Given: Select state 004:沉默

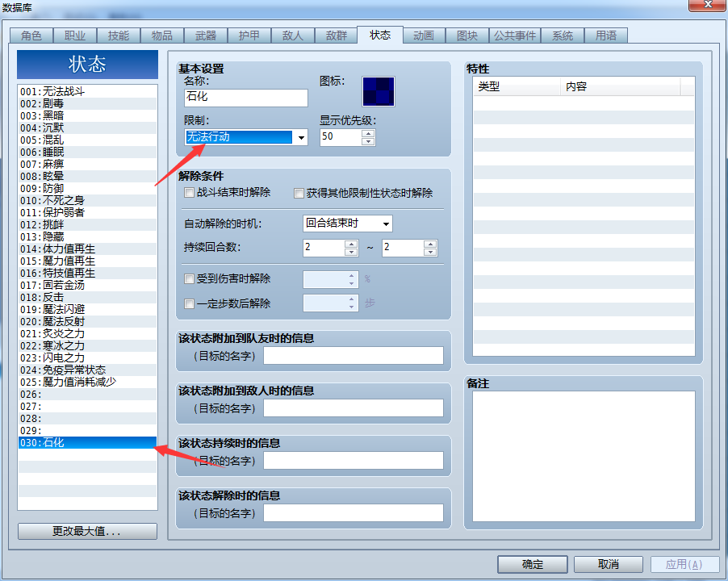Looking at the screenshot, I should coord(87,127).
